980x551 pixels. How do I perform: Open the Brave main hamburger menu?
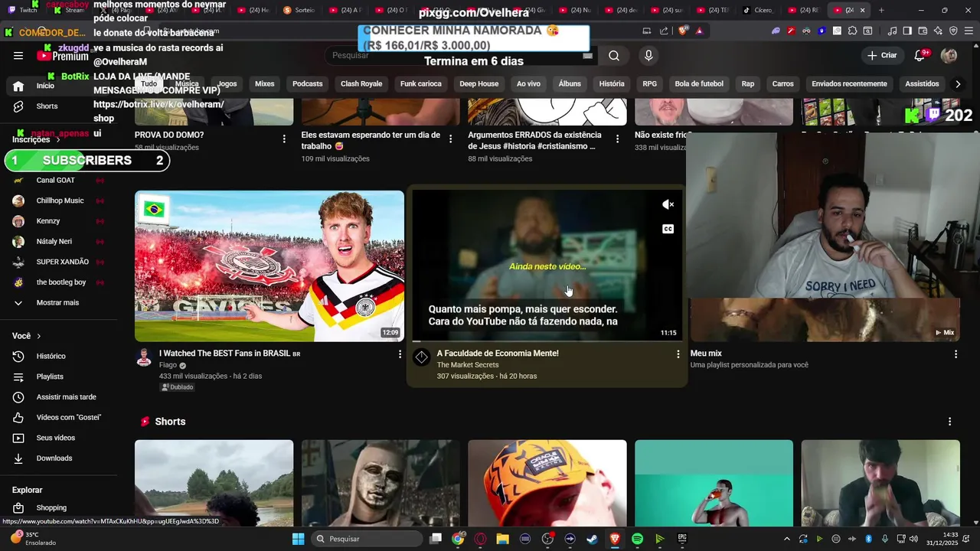[969, 31]
